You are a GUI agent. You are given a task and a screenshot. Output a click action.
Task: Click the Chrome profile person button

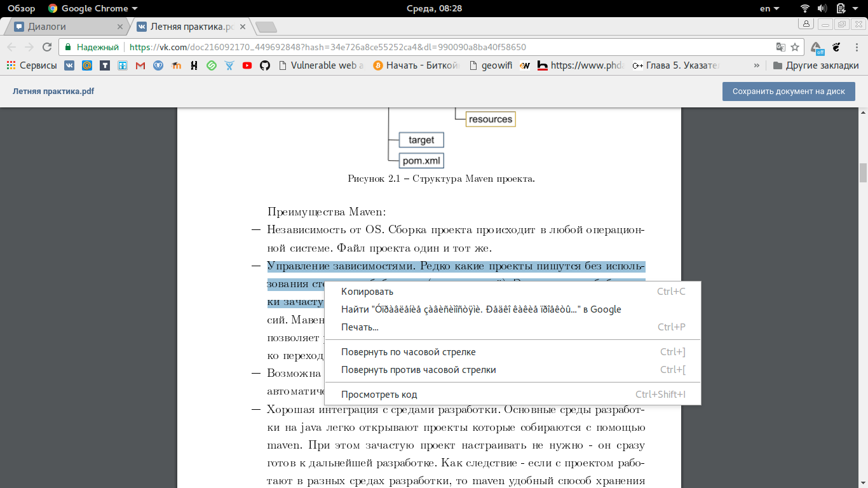(x=806, y=24)
